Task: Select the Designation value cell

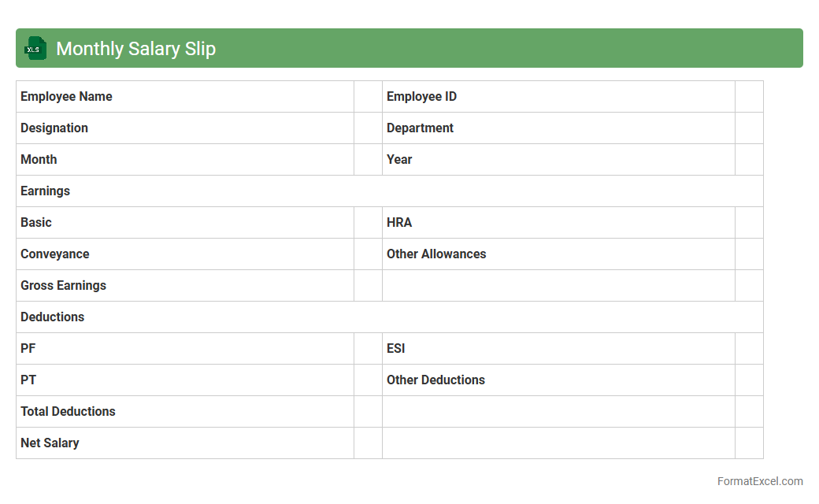Action: (368, 128)
